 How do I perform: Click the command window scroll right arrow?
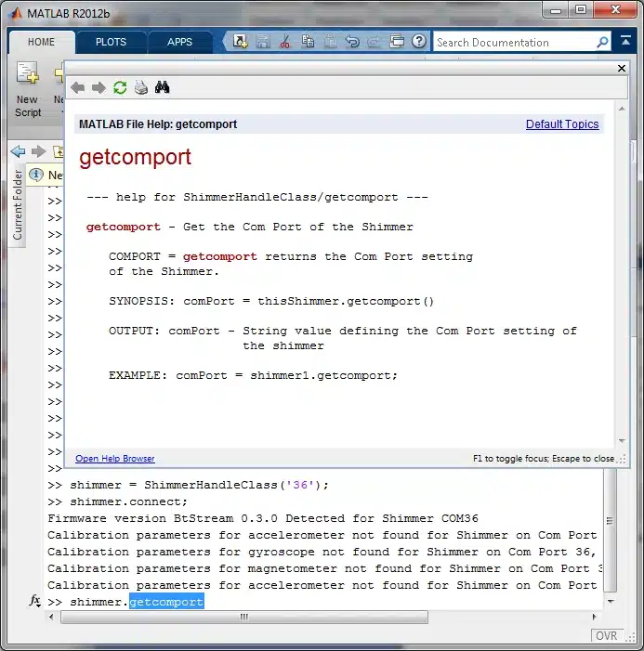[594, 617]
